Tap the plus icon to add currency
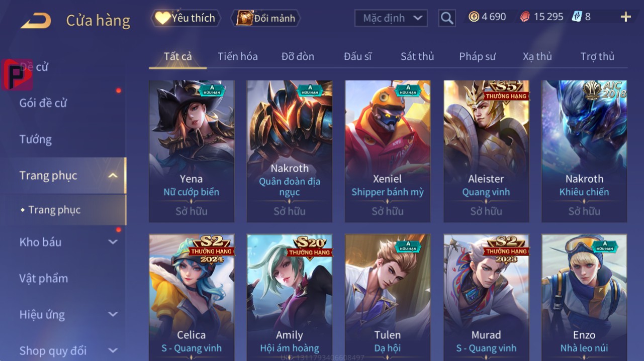The width and height of the screenshot is (644, 361). click(x=625, y=17)
